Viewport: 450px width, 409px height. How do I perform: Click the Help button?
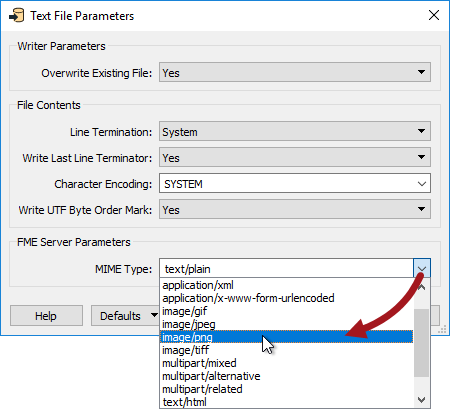coord(46,315)
